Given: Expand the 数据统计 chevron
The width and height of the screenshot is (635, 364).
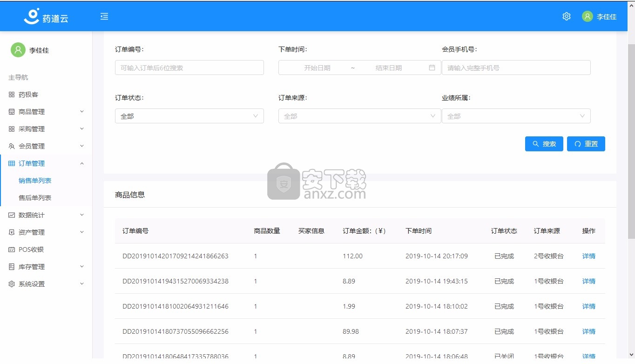Looking at the screenshot, I should 82,215.
